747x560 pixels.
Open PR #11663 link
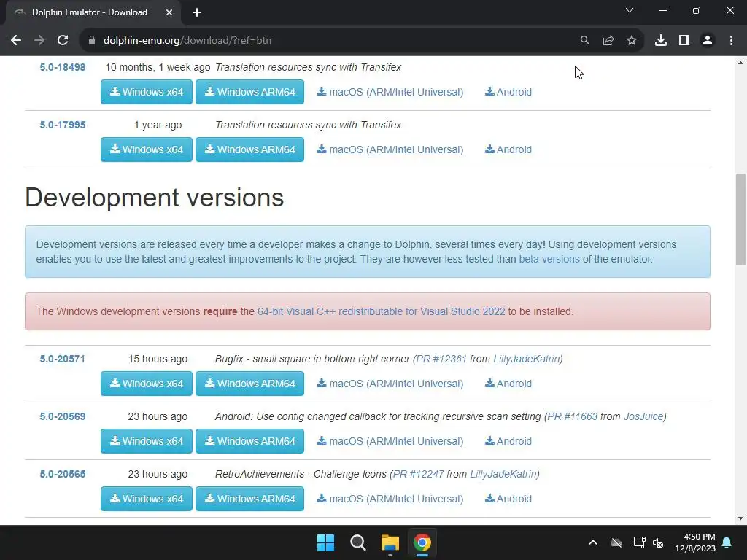572,416
